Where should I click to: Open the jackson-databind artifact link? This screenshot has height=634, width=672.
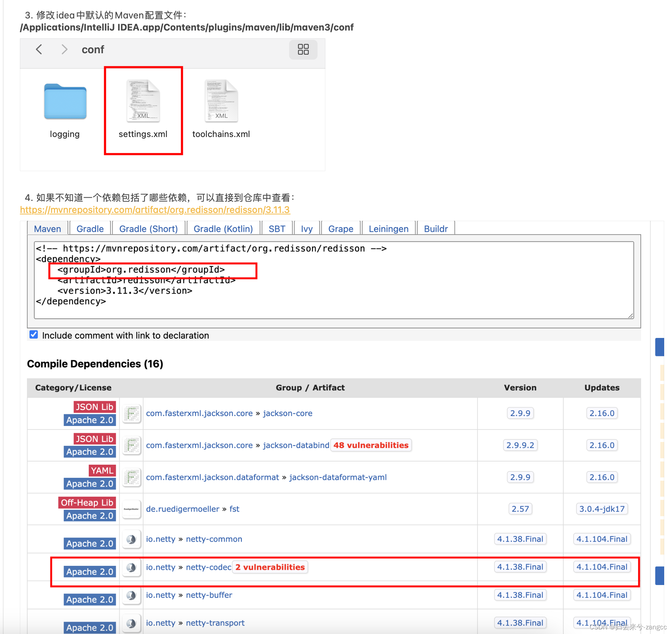(296, 445)
